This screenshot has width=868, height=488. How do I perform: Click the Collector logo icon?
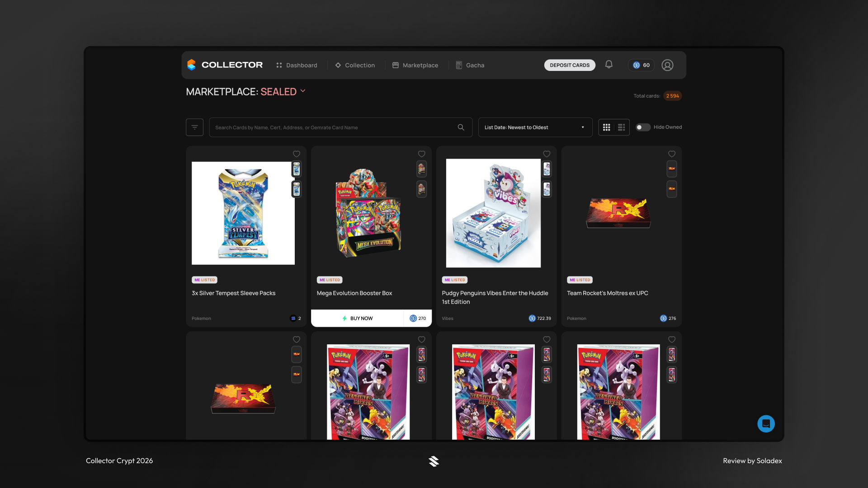pyautogui.click(x=192, y=65)
